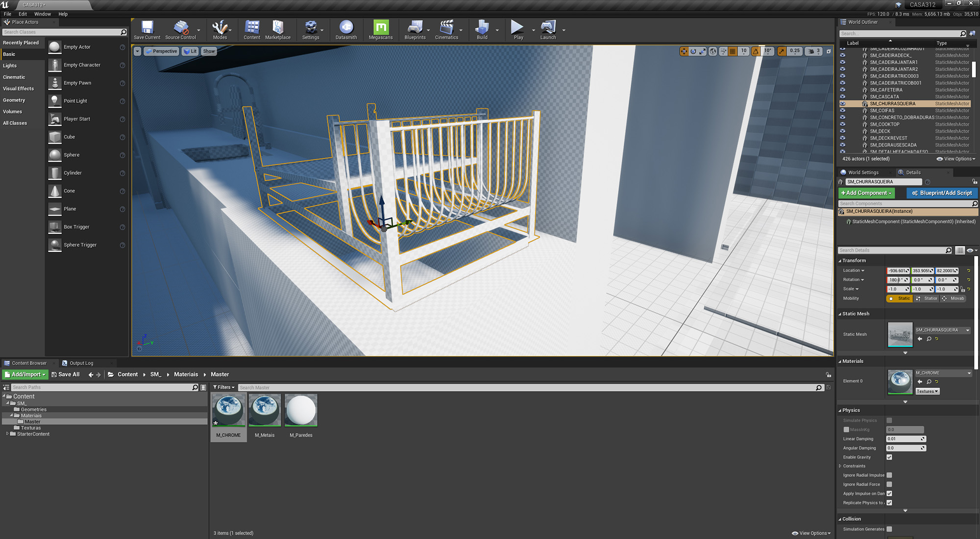980x539 pixels.
Task: Open Filters dropdown in Content Browser
Action: pyautogui.click(x=224, y=388)
